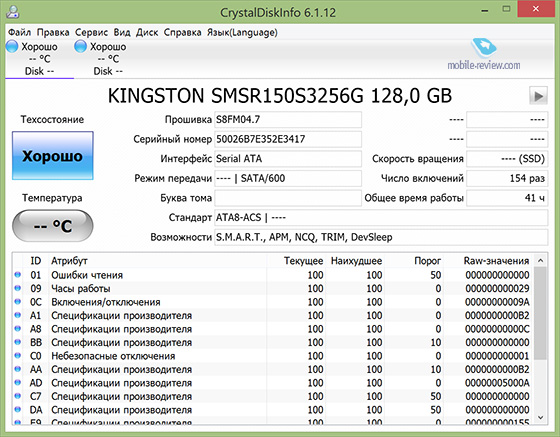Maximize the CrystalDiskInfo window

[x=506, y=9]
